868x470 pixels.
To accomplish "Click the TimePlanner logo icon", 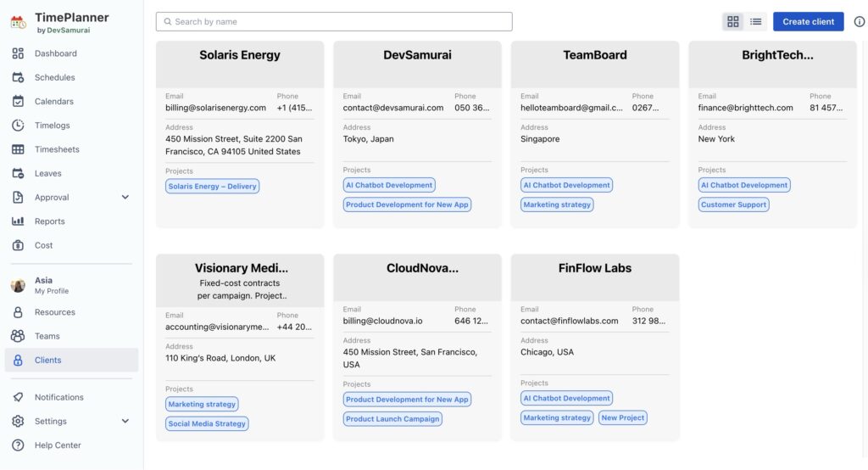I will tap(19, 23).
